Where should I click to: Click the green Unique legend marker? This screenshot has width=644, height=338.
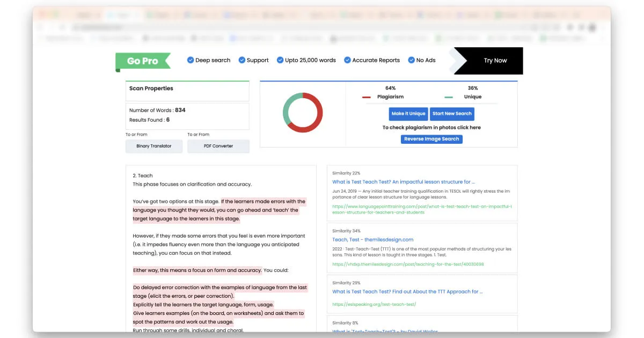(x=449, y=97)
